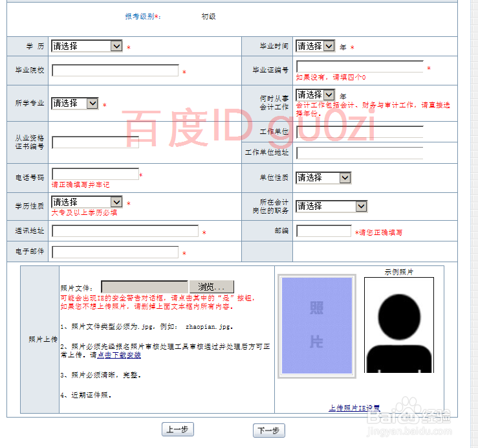Open the 学历 dropdown
478x448 pixels.
point(87,46)
